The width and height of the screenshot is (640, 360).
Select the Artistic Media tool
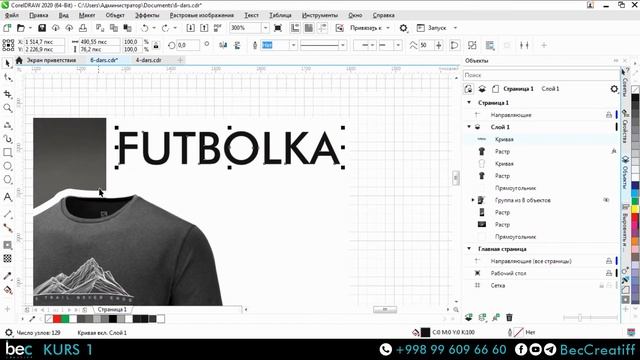click(7, 139)
